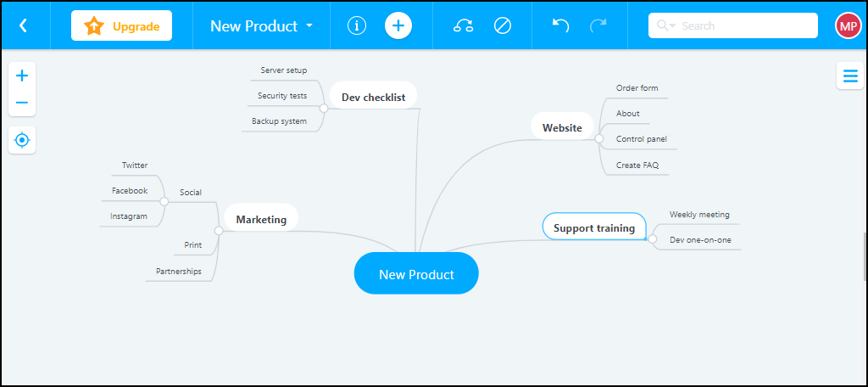The image size is (868, 387).
Task: Open the New Product map title dropdown
Action: coord(261,25)
